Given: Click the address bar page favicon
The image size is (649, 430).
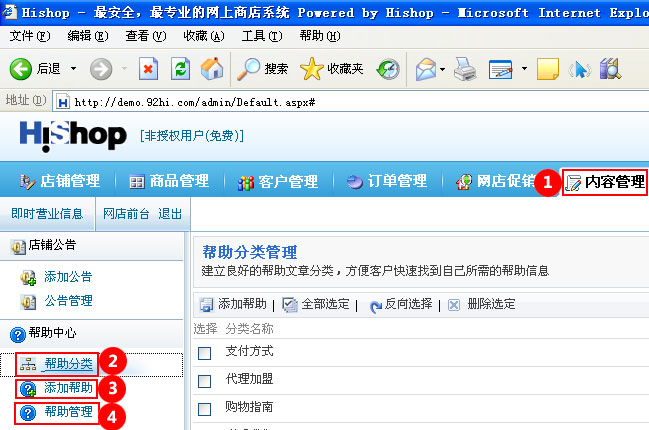Looking at the screenshot, I should [x=63, y=102].
